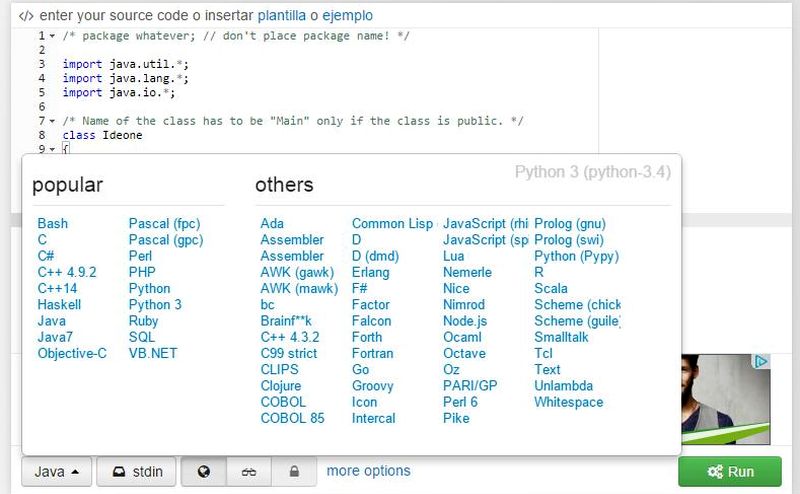Select the glasses secret visibility icon
The height and width of the screenshot is (494, 800).
pyautogui.click(x=249, y=471)
